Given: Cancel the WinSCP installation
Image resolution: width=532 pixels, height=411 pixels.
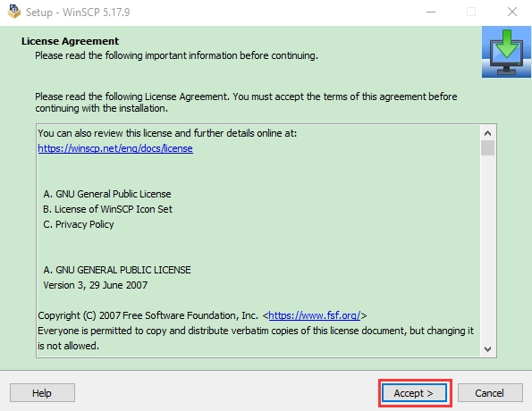Looking at the screenshot, I should (x=490, y=393).
